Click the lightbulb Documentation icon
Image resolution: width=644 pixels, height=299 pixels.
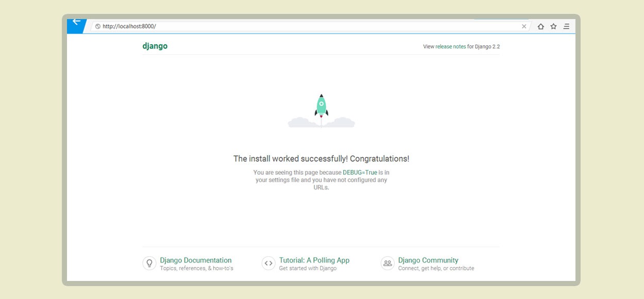pos(149,263)
